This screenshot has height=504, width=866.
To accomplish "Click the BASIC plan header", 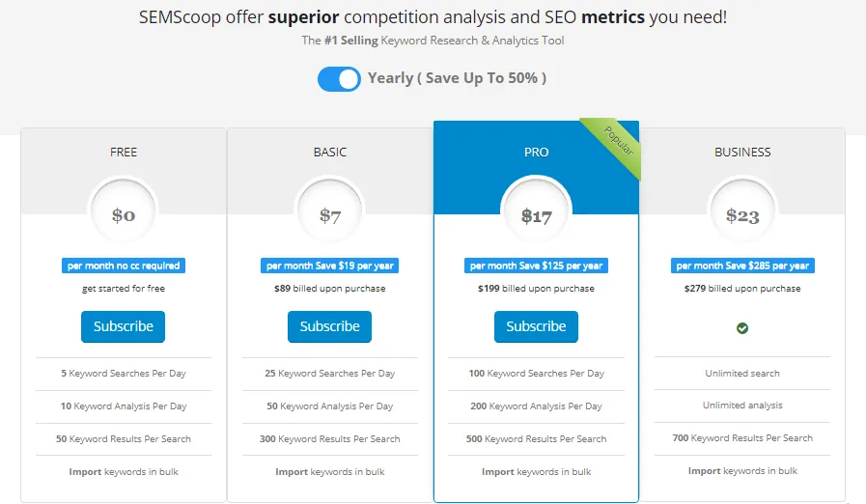I will [330, 152].
